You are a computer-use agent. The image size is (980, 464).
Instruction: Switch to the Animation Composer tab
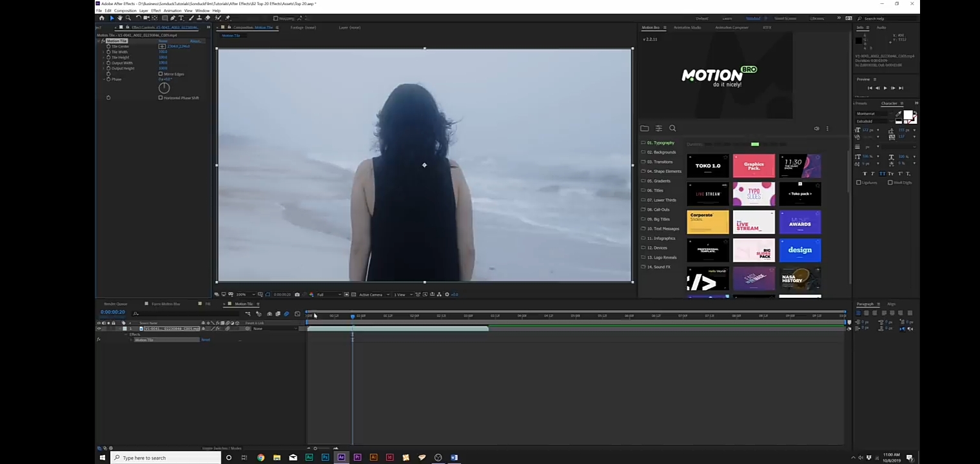[x=731, y=28]
